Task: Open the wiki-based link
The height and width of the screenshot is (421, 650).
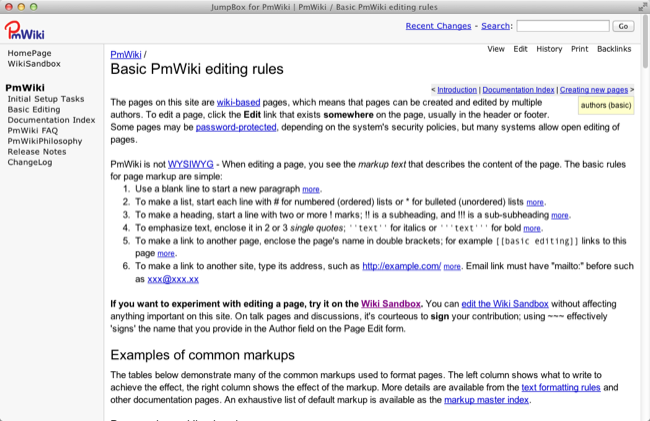Action: pyautogui.click(x=238, y=102)
